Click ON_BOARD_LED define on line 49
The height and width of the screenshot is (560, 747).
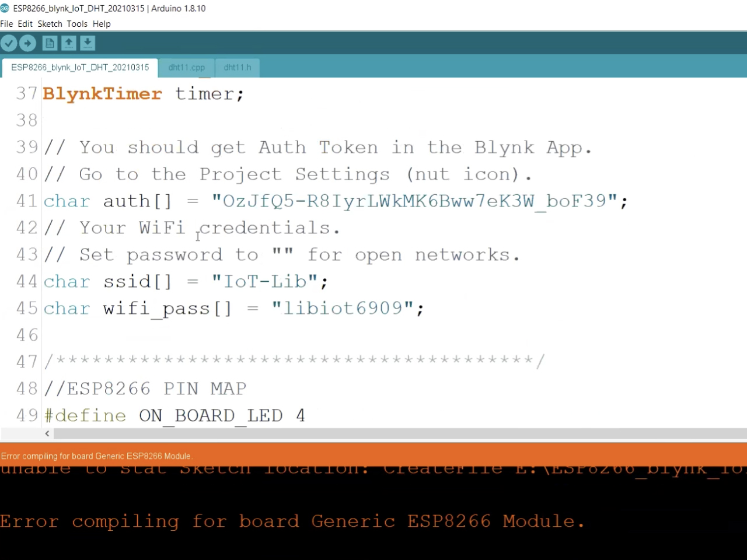click(211, 416)
